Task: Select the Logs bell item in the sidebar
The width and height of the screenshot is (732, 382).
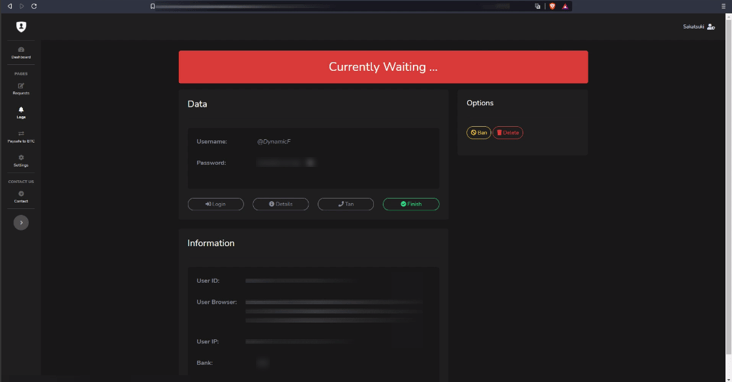Action: tap(21, 113)
